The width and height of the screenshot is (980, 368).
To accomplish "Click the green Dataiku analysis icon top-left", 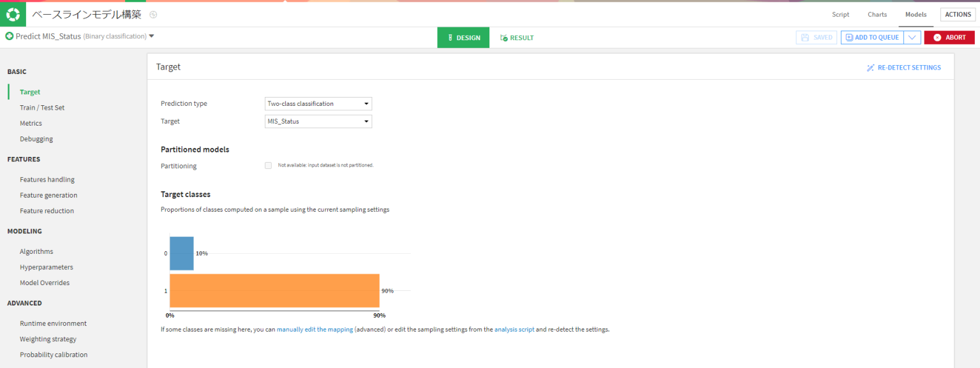I will coord(12,13).
